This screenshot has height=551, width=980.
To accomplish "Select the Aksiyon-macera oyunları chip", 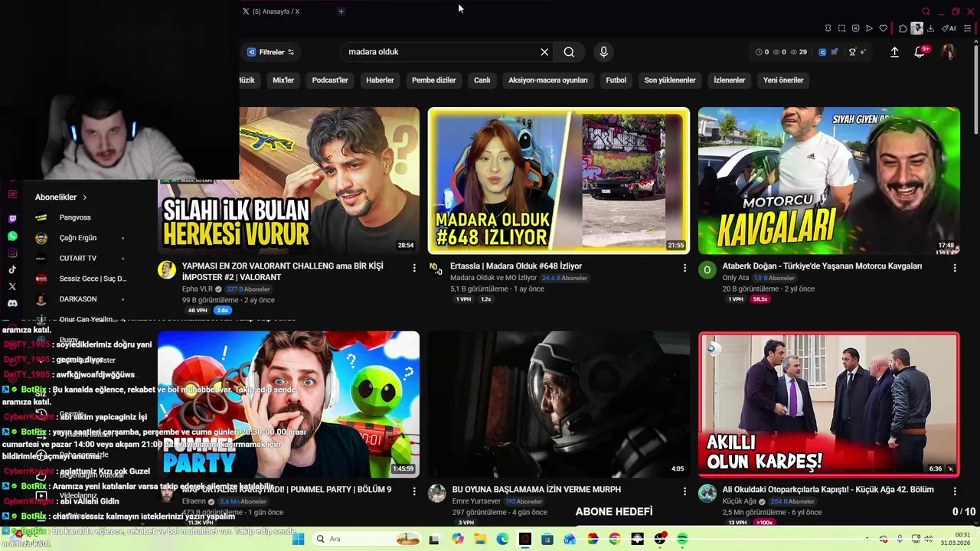I will click(548, 80).
